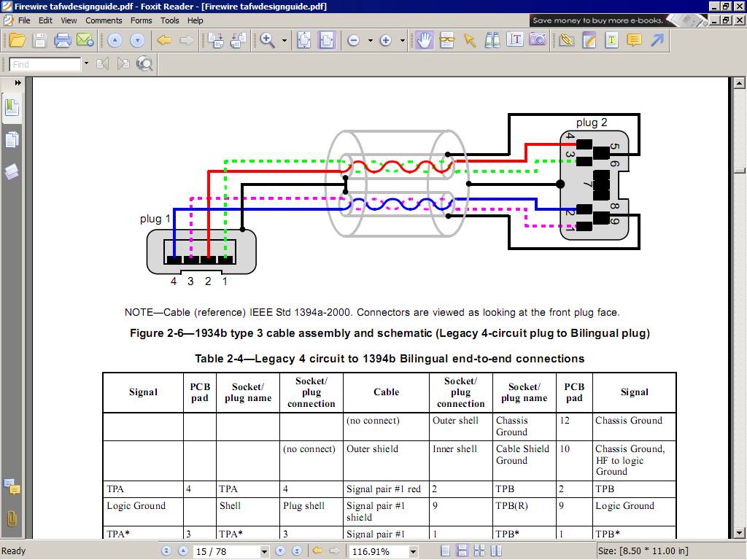Select the arrow drawing tool

pyautogui.click(x=657, y=40)
